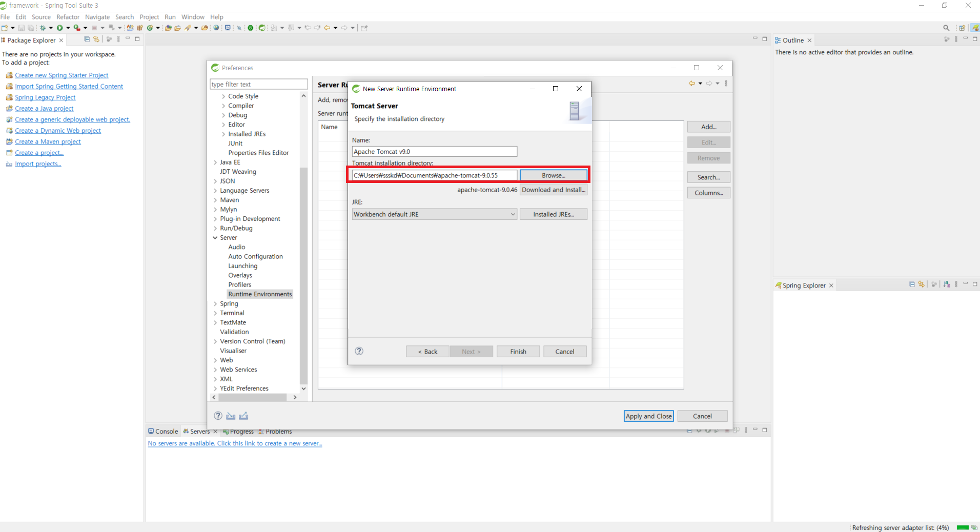Toggle Link with Editor in Spring Explorer
The image size is (980, 532).
pyautogui.click(x=921, y=284)
